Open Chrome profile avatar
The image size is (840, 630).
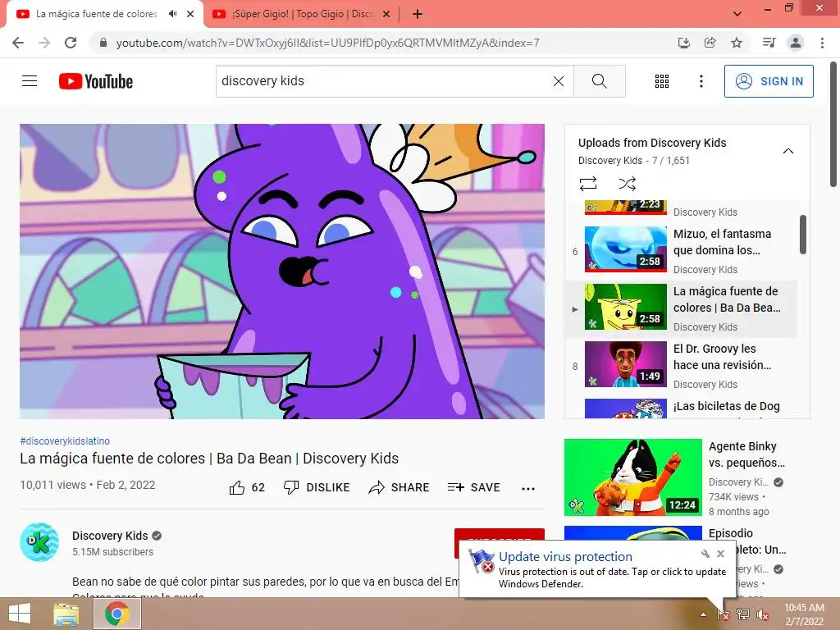(x=796, y=43)
